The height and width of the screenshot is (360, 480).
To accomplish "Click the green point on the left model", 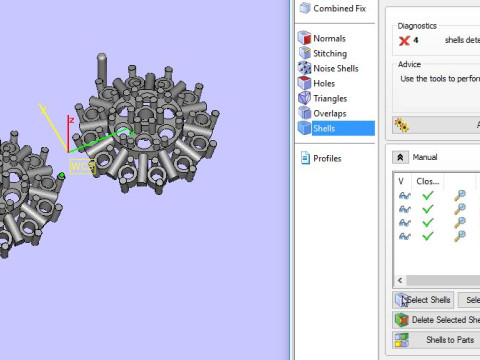I will [x=62, y=175].
